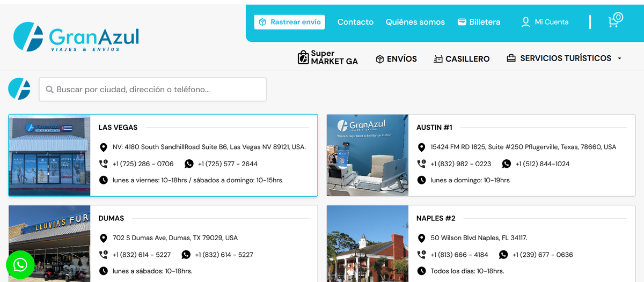Click the WhatsApp icon for Austin #1

(507, 164)
